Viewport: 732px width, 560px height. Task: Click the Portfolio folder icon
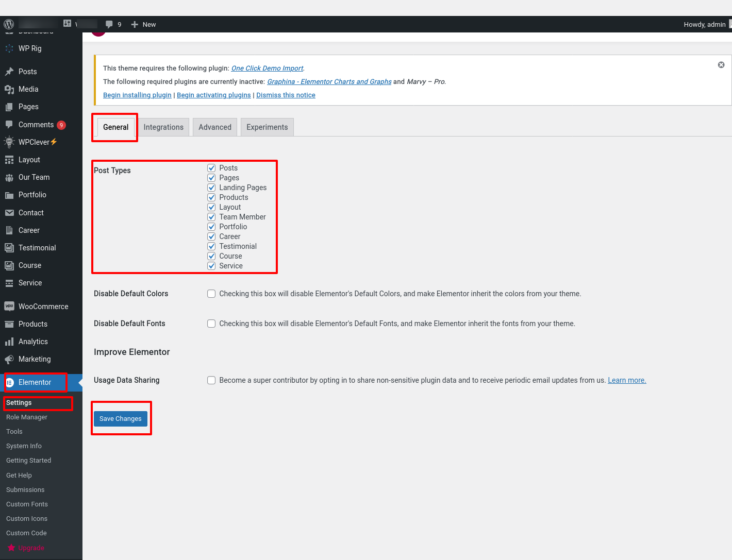tap(9, 195)
